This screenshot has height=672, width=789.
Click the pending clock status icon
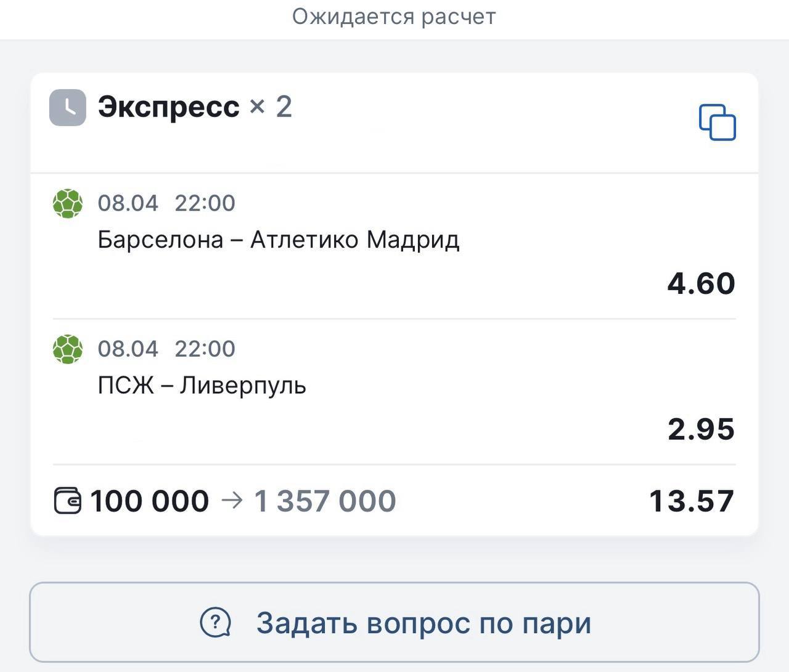[x=68, y=108]
